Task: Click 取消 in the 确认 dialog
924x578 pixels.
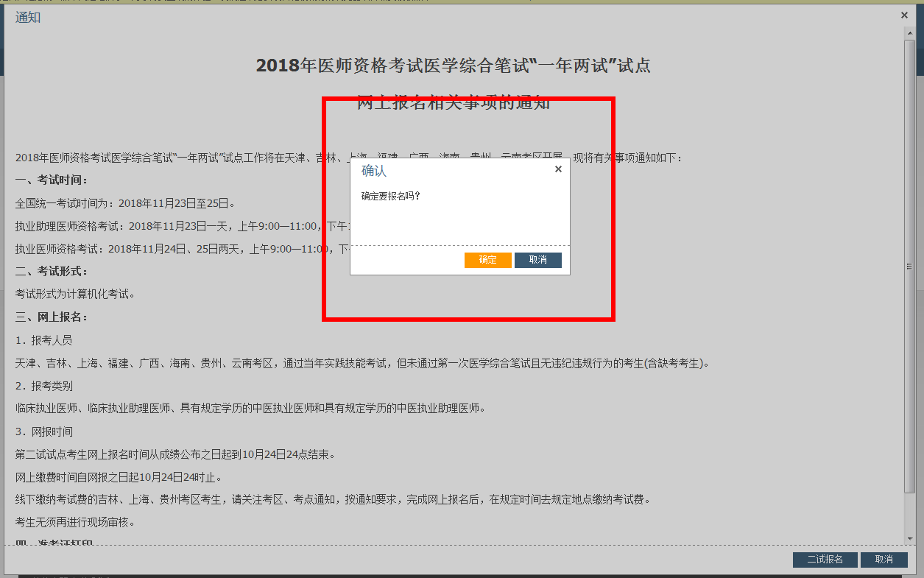Action: coord(537,260)
